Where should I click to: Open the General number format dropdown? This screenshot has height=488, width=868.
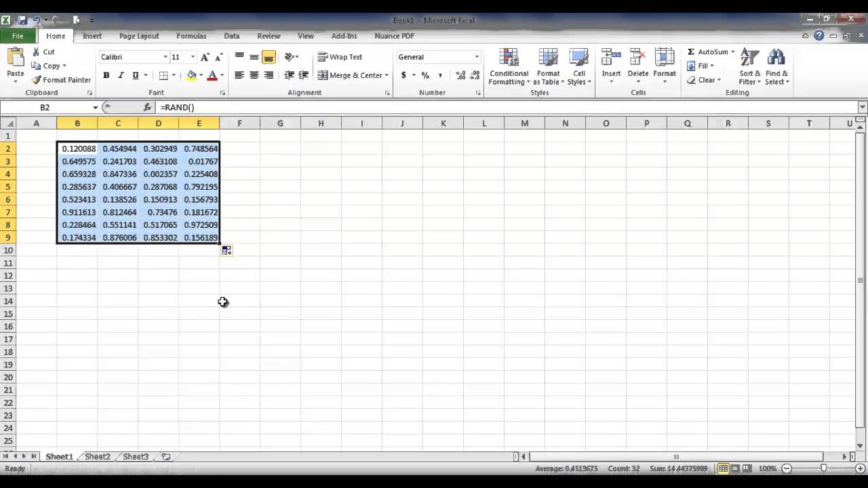[477, 57]
